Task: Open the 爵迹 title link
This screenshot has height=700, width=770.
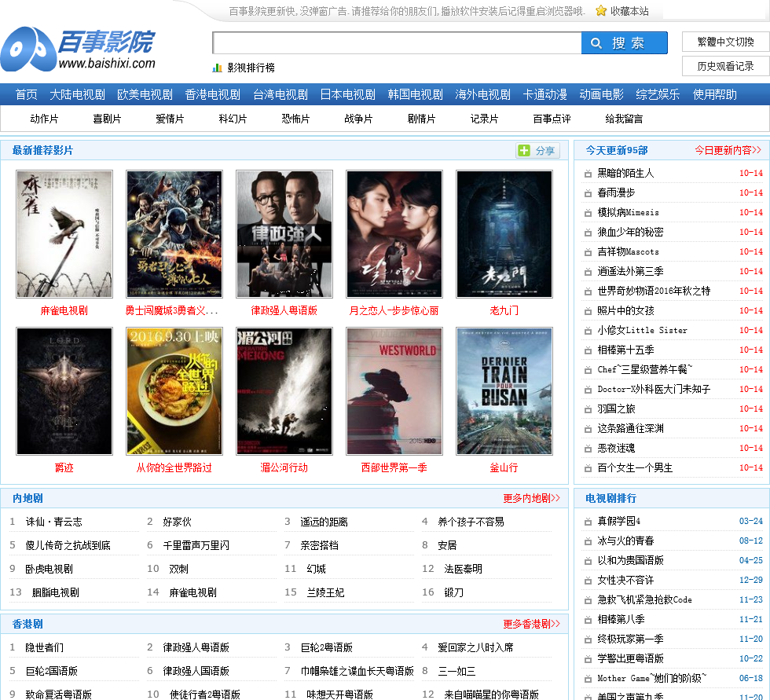Action: click(64, 467)
